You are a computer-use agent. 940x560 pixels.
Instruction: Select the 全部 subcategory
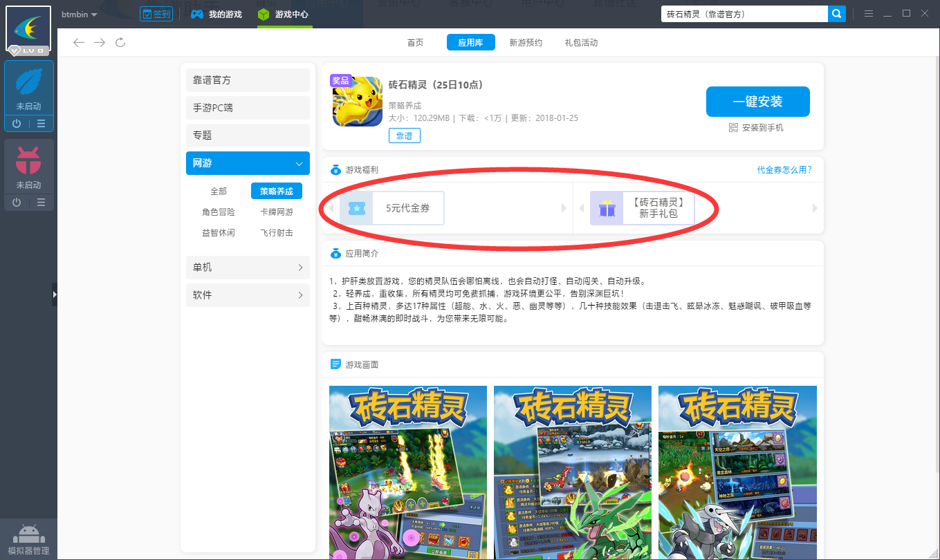tap(219, 192)
